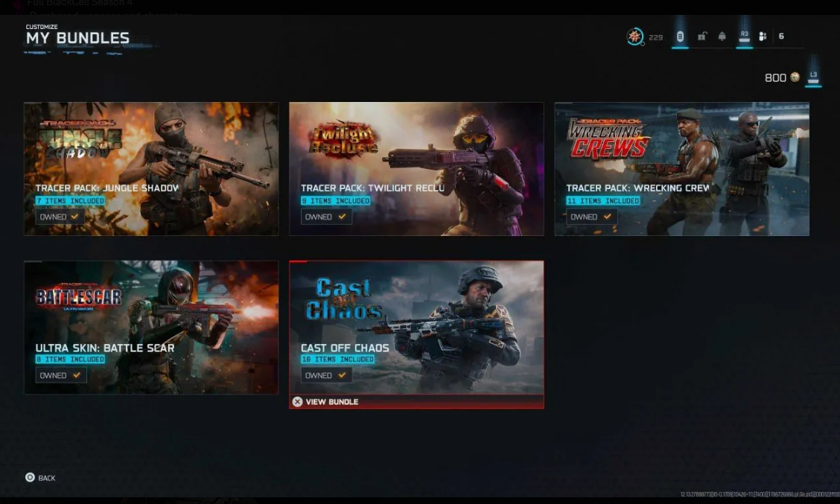This screenshot has height=504, width=840.
Task: Click the X icon beside View Bundle
Action: tap(297, 402)
